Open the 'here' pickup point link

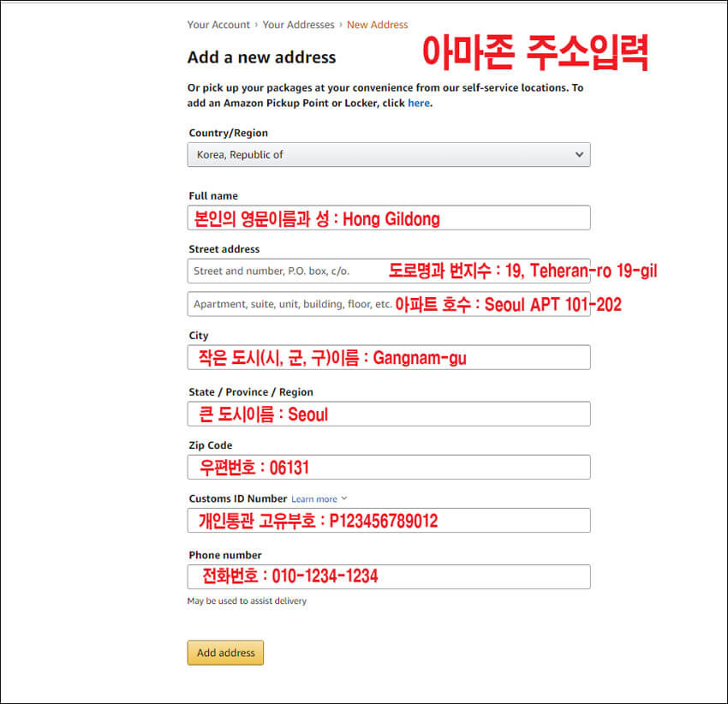[419, 103]
